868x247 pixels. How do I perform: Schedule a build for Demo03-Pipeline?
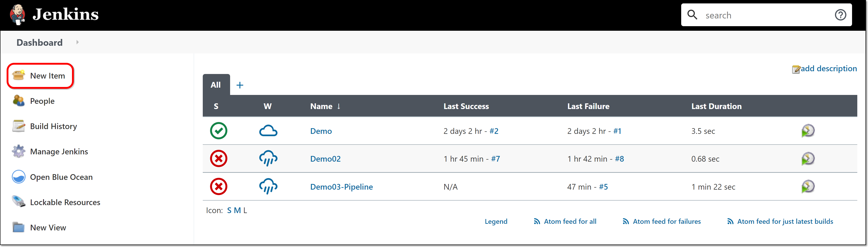(808, 186)
